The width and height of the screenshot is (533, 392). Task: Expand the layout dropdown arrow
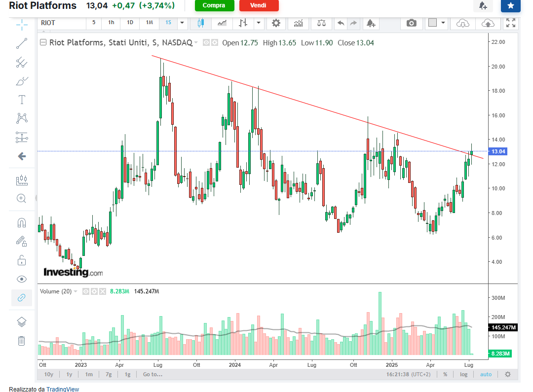(443, 23)
